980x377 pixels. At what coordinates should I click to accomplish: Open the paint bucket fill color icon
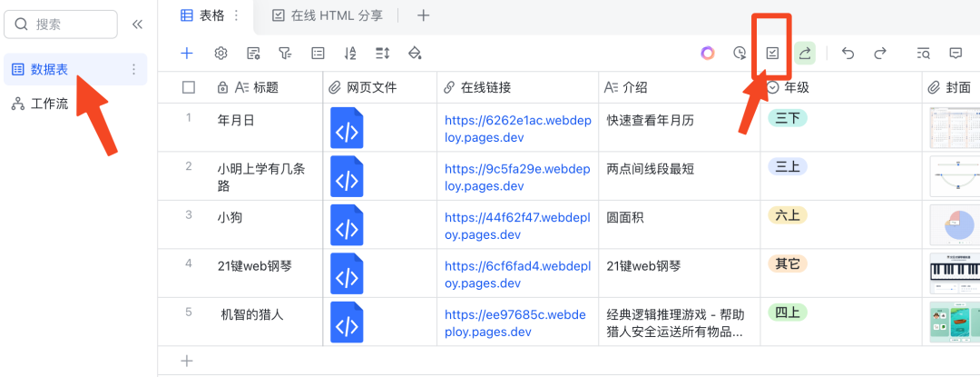coord(415,53)
